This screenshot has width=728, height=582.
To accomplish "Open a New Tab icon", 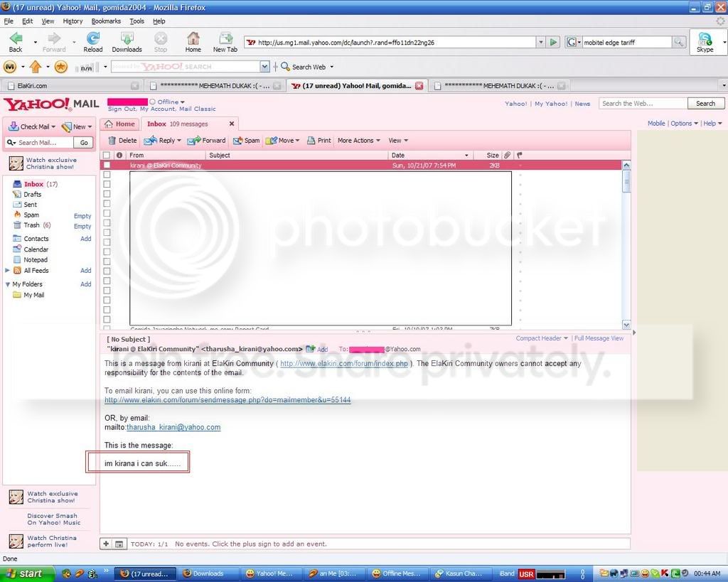I will pyautogui.click(x=225, y=38).
